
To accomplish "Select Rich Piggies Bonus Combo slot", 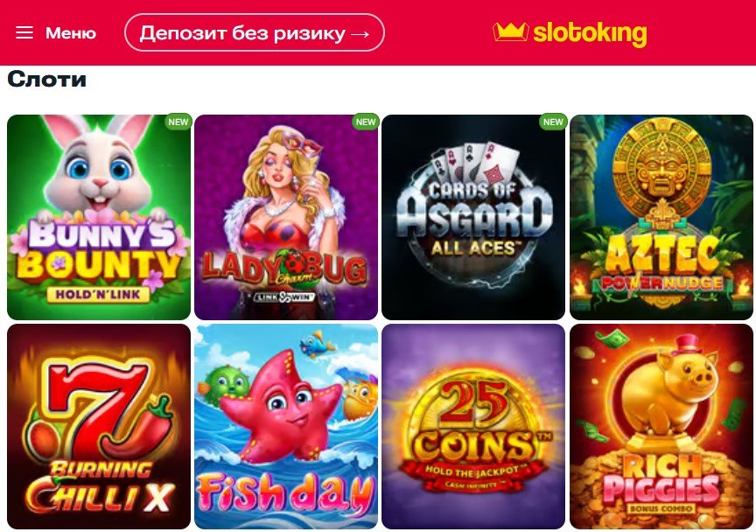I will pyautogui.click(x=661, y=426).
